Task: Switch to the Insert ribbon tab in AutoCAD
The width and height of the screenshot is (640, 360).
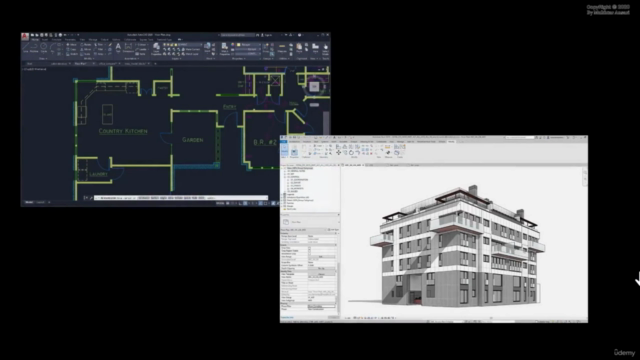Action: (x=45, y=40)
